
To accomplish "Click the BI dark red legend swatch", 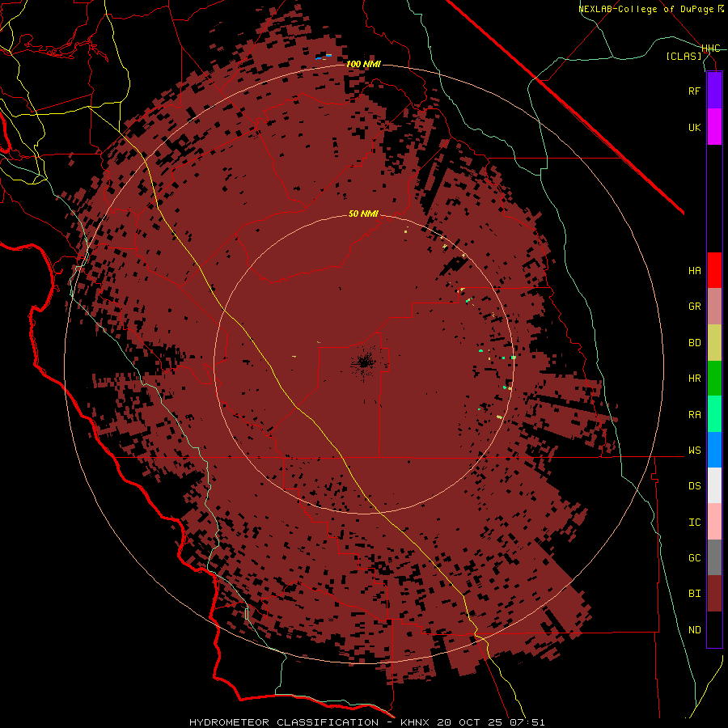I will pos(714,594).
